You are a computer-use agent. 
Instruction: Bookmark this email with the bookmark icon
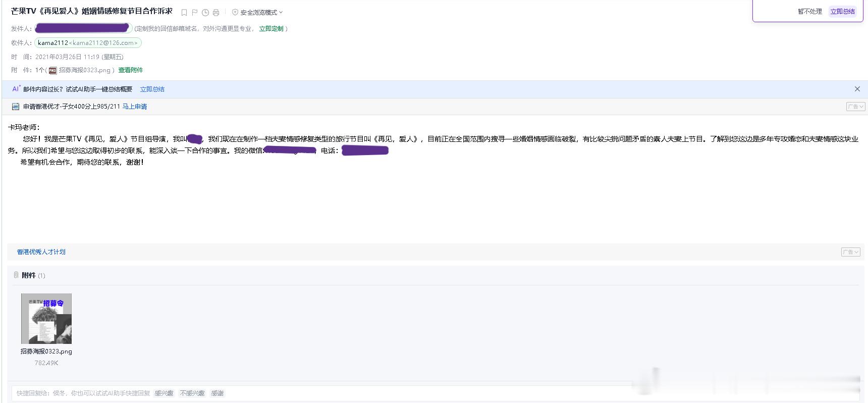184,13
